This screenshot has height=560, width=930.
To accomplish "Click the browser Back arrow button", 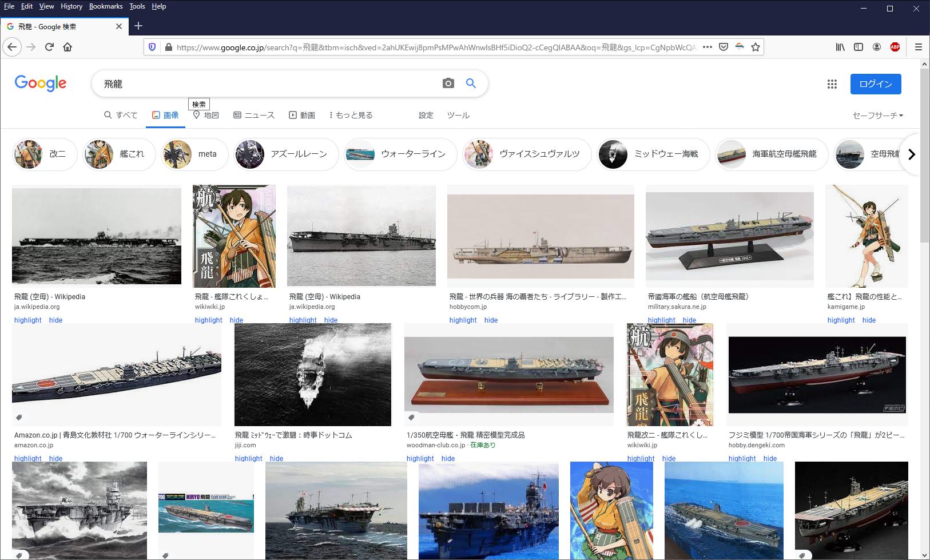I will point(12,47).
